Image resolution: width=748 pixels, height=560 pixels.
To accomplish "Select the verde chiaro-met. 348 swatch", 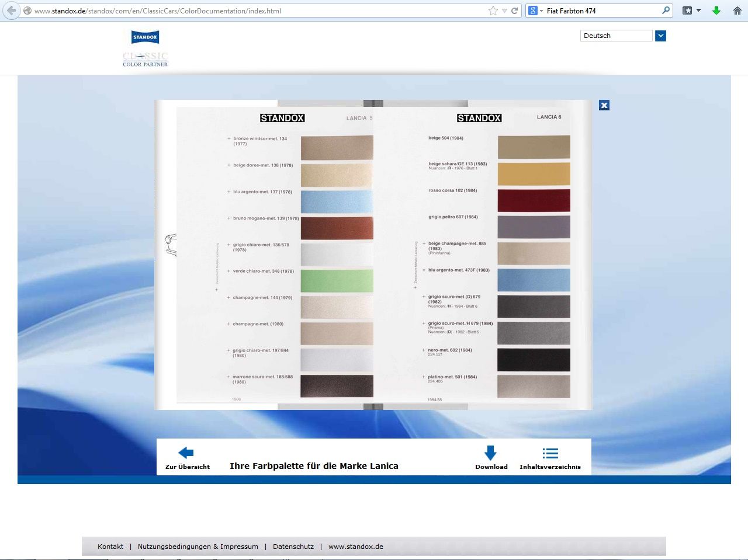I will (337, 281).
